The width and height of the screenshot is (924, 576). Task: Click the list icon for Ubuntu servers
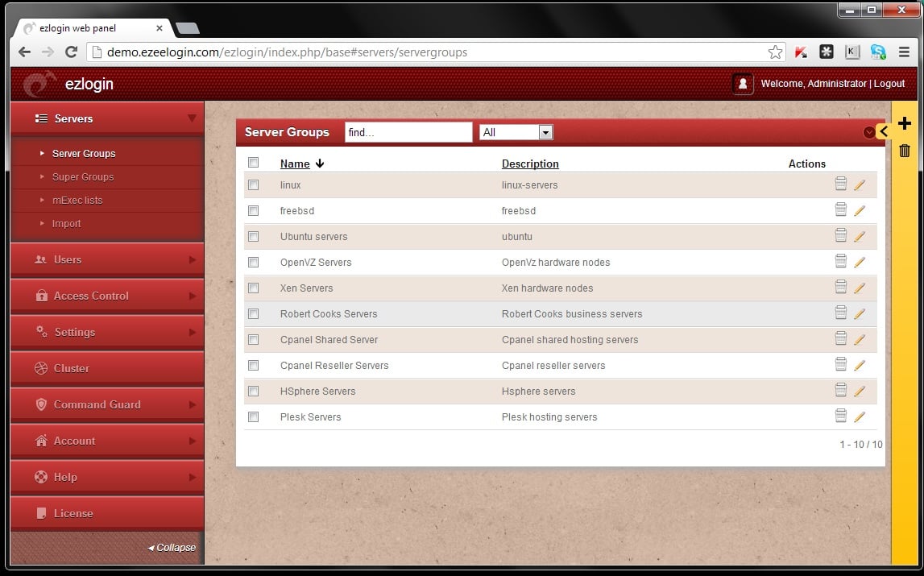841,236
